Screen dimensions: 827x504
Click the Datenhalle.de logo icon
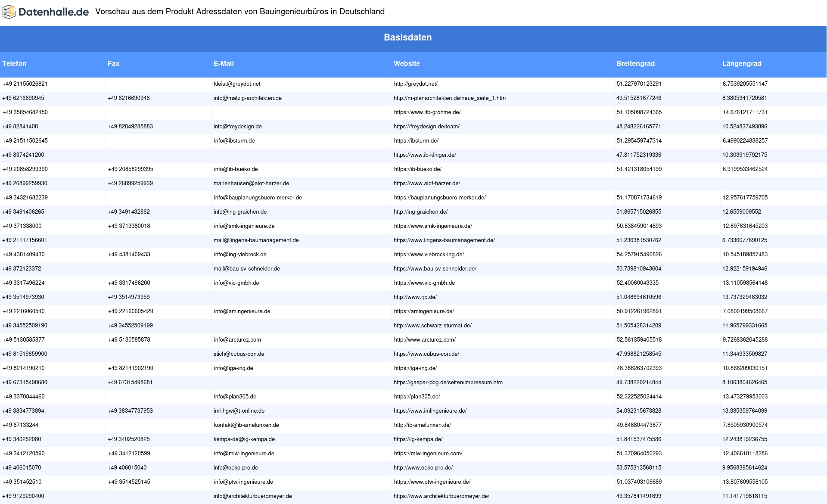click(x=9, y=12)
